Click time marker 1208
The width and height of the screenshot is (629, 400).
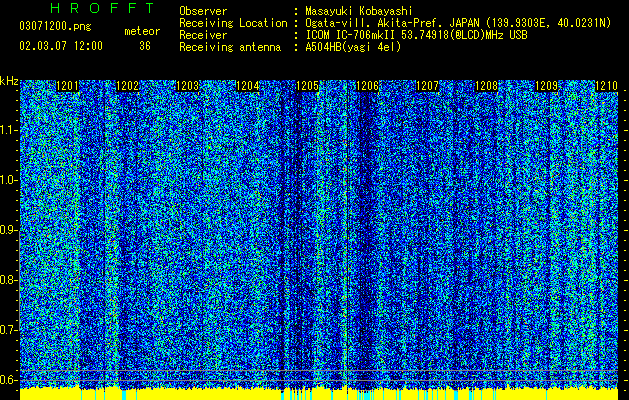tap(487, 86)
